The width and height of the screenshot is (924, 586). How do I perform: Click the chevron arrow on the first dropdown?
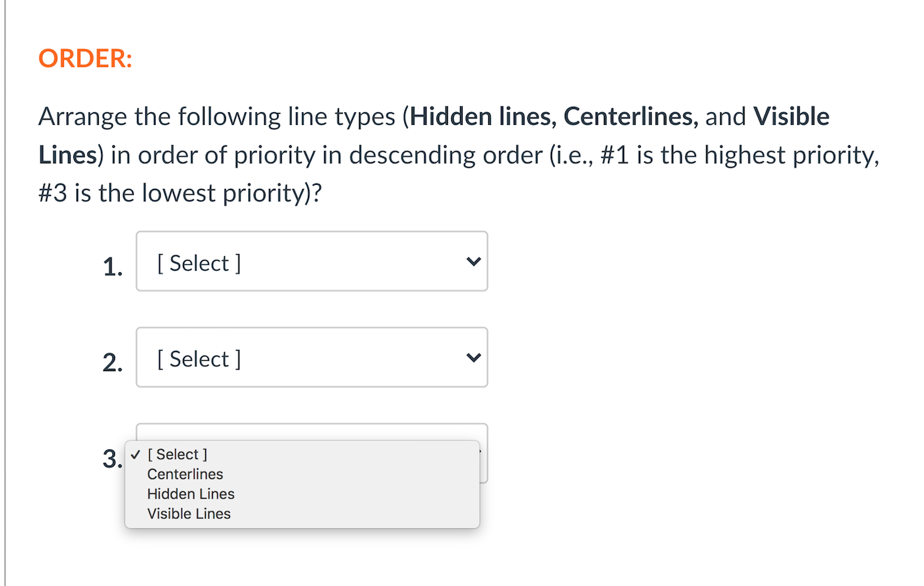(473, 261)
